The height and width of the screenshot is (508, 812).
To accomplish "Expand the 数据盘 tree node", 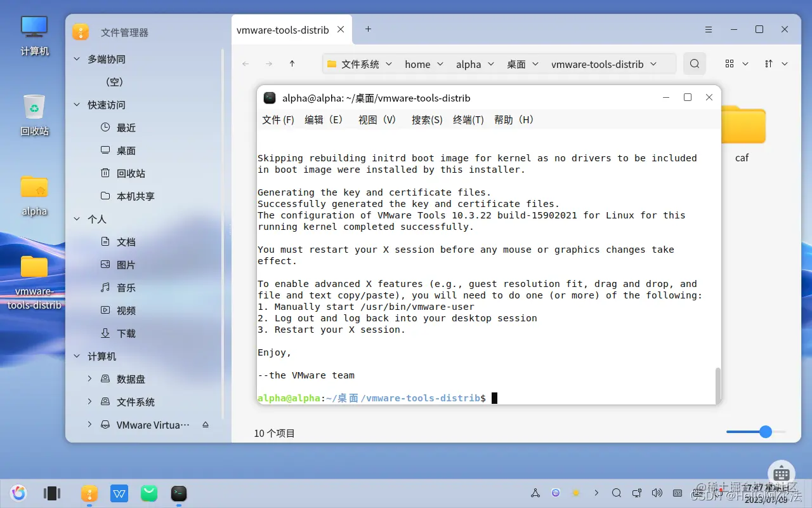I will pyautogui.click(x=89, y=379).
